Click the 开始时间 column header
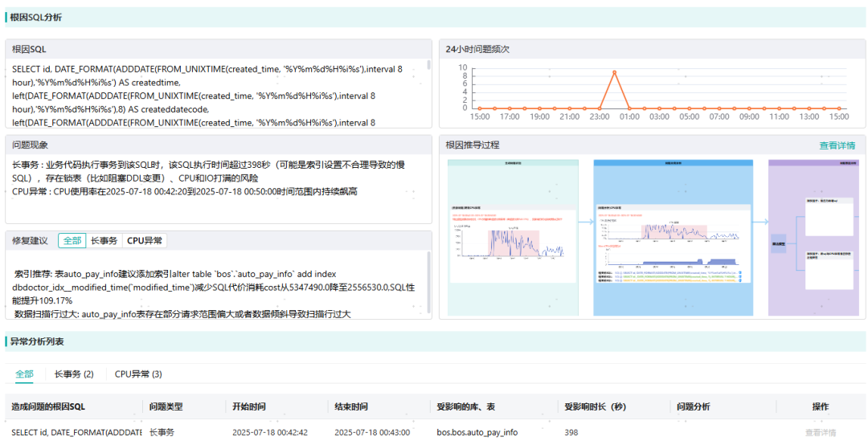 point(248,406)
